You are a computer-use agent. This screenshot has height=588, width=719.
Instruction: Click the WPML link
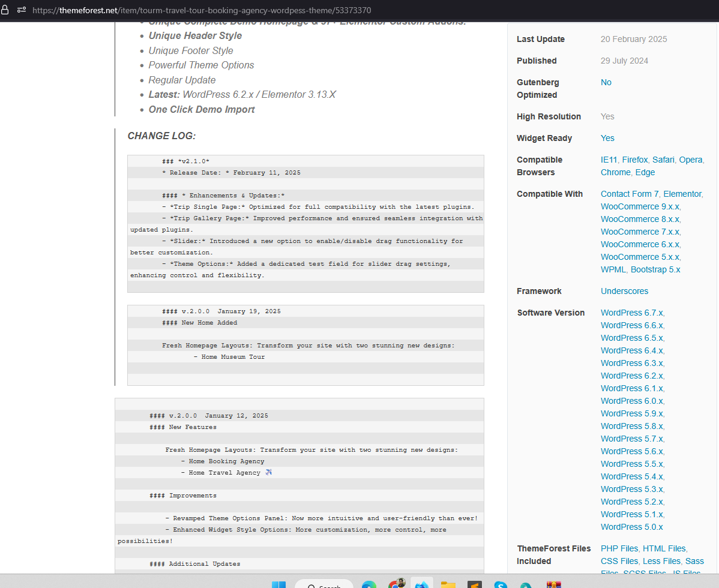(613, 269)
